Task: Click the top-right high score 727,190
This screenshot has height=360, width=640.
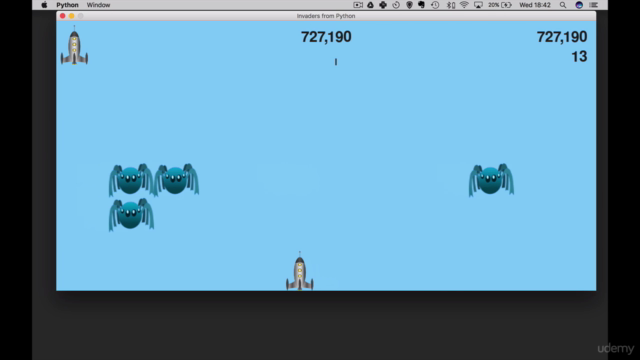Action: (x=562, y=37)
